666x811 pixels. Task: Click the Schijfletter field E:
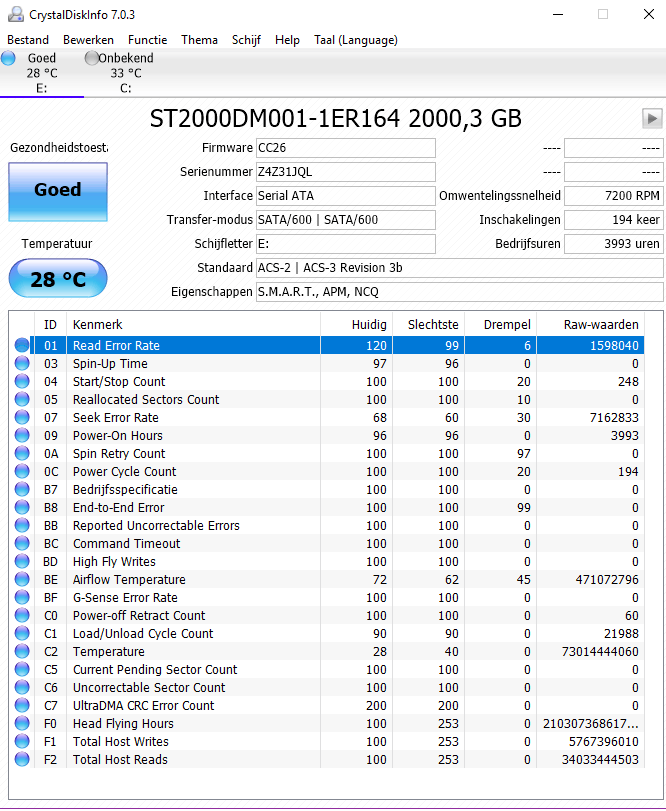point(346,244)
